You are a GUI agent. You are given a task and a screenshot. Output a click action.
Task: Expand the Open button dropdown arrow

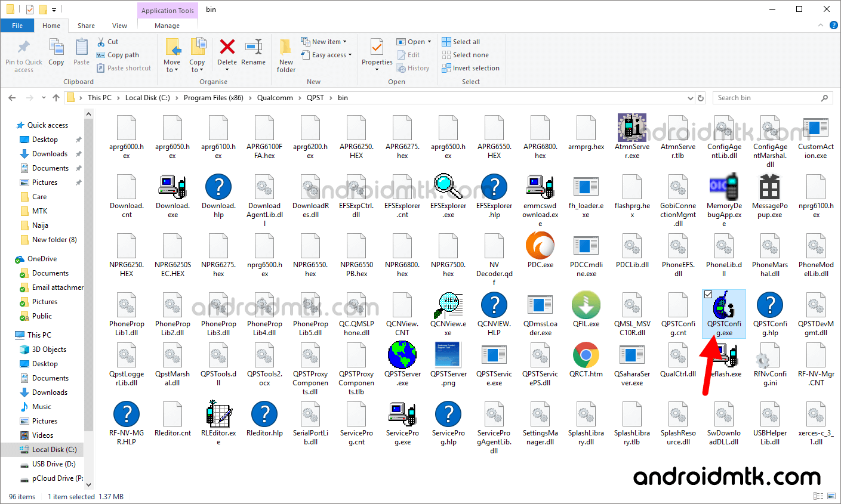click(429, 42)
